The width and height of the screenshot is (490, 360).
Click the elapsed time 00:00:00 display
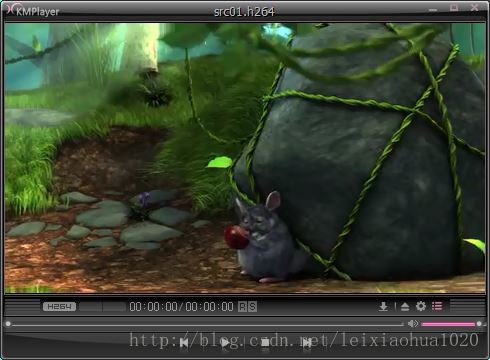154,306
